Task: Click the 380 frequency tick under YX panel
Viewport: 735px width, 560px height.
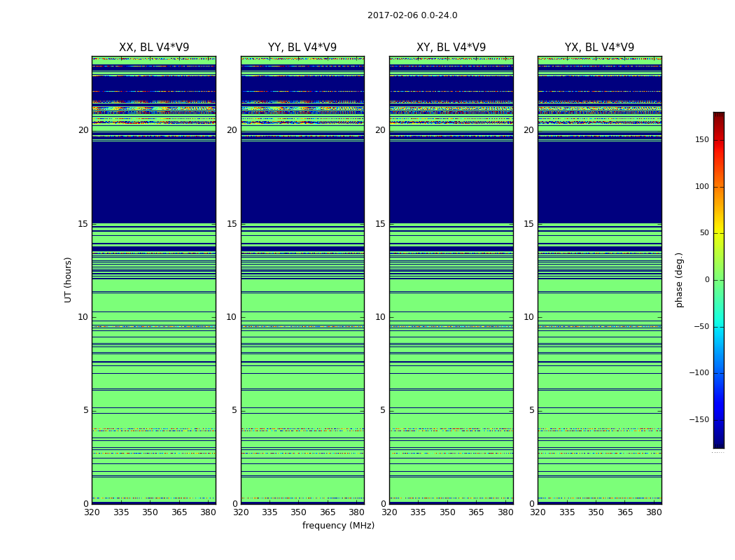Action: click(654, 512)
